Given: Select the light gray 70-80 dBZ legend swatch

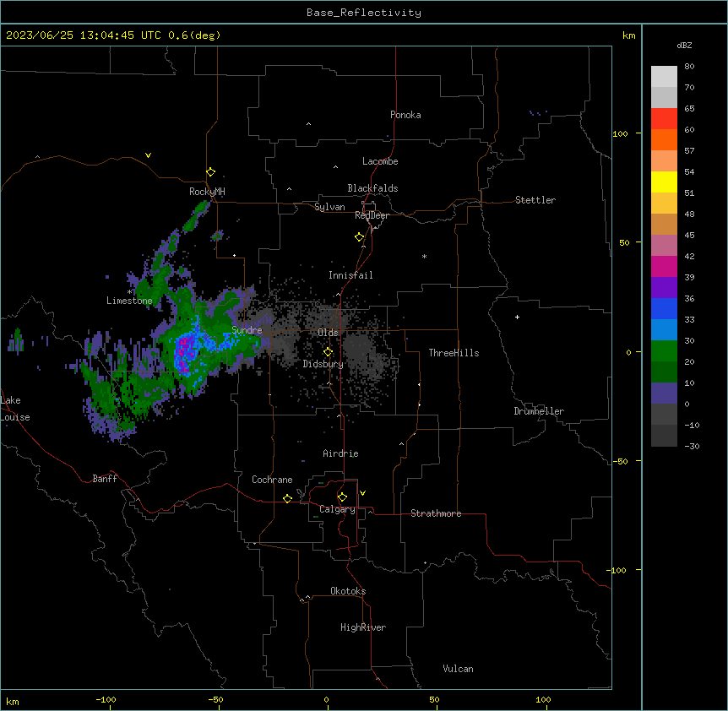Looking at the screenshot, I should click(664, 77).
